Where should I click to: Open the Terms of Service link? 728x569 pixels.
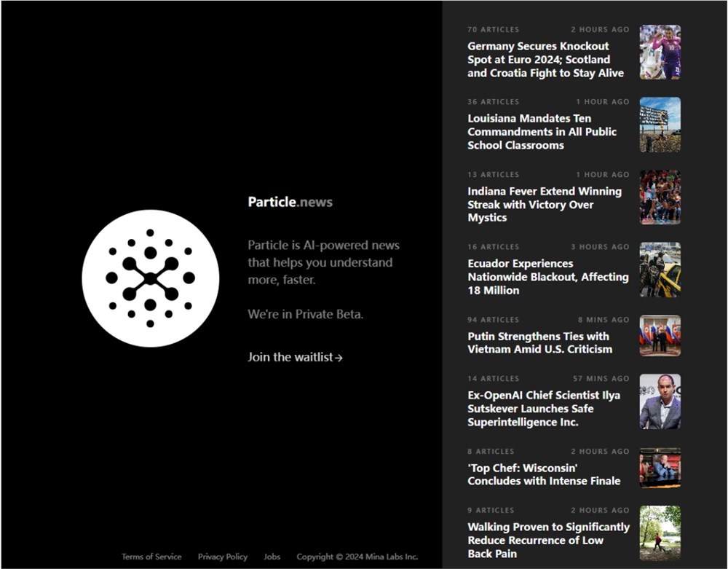tap(151, 557)
